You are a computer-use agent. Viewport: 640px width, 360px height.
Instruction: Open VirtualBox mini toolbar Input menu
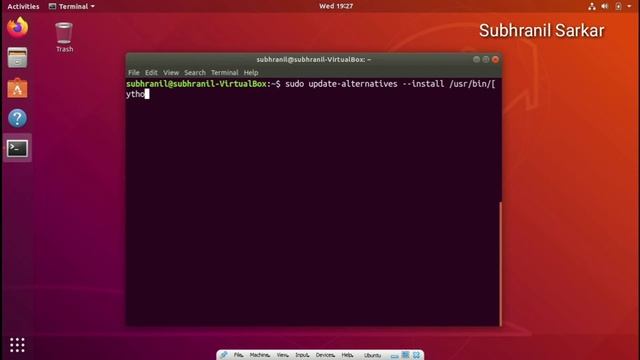click(x=302, y=355)
